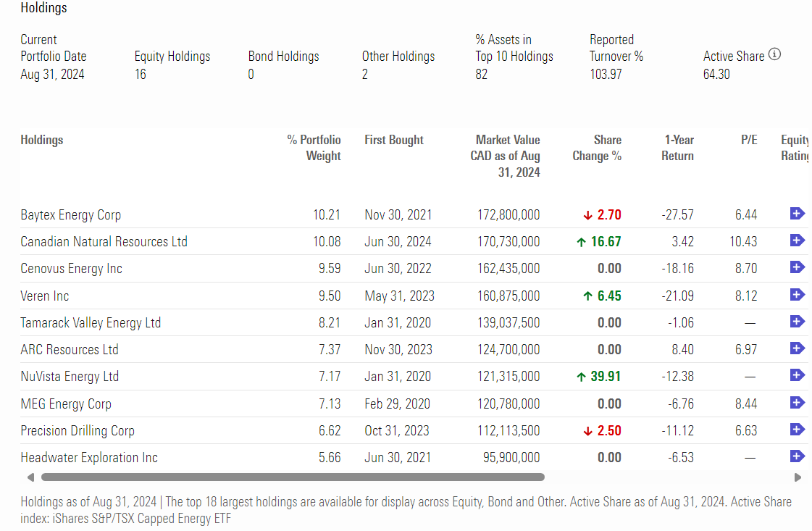Click the horizontal scrollbar thumb
812x531 pixels.
[x=293, y=477]
